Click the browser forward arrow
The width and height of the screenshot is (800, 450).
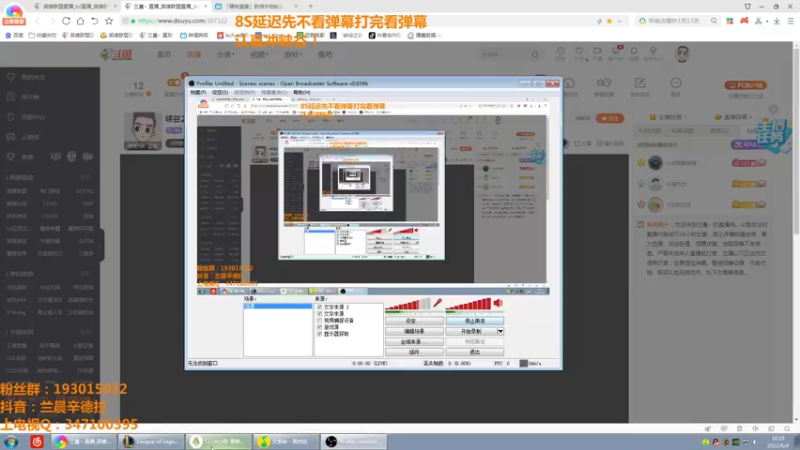click(51, 21)
